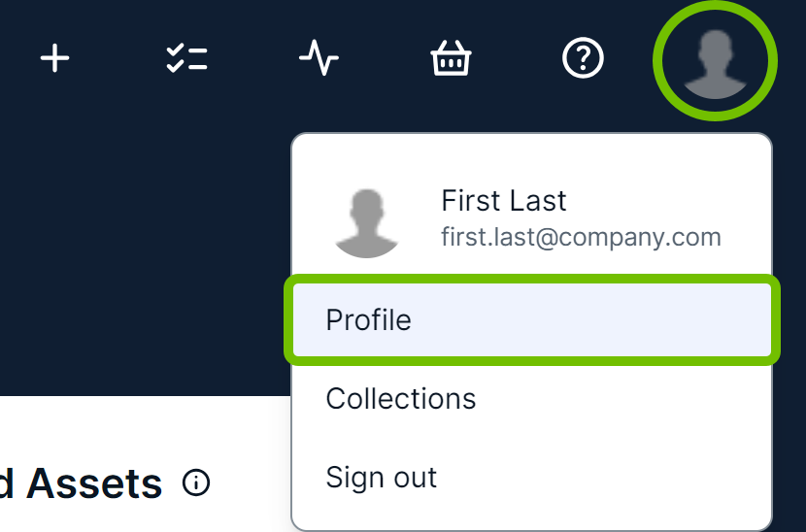Click the info icon beside Assets heading

tap(196, 482)
